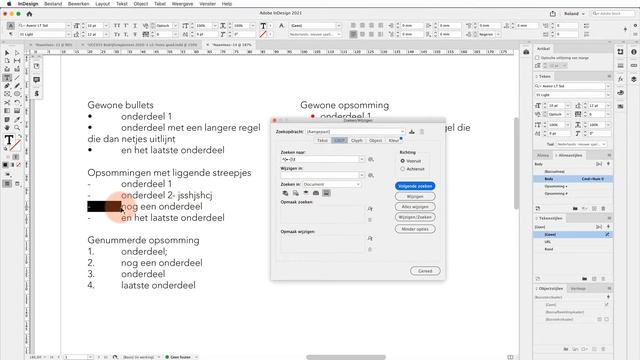Open the Info panel icon
The height and width of the screenshot is (360, 640).
click(x=634, y=52)
